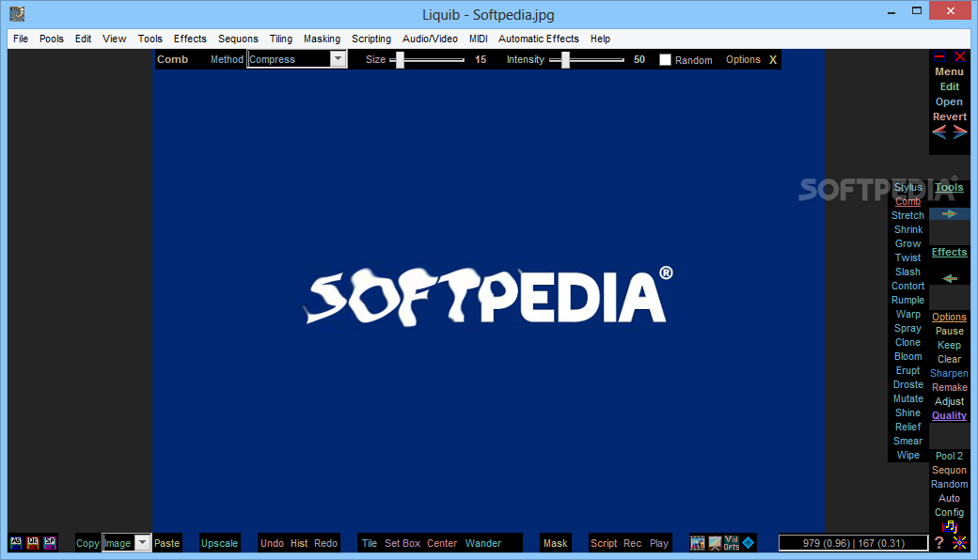Open the Method Compress dropdown

338,59
